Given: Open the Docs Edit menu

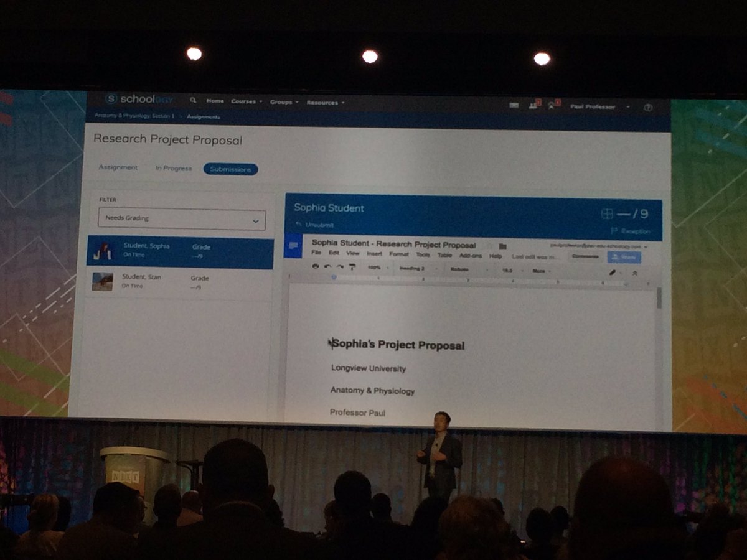Looking at the screenshot, I should [334, 254].
